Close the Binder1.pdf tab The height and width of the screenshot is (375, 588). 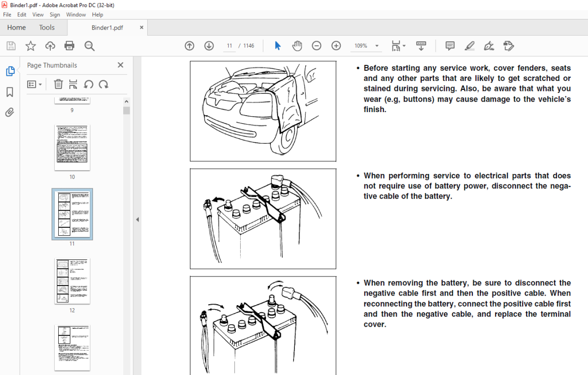(141, 27)
